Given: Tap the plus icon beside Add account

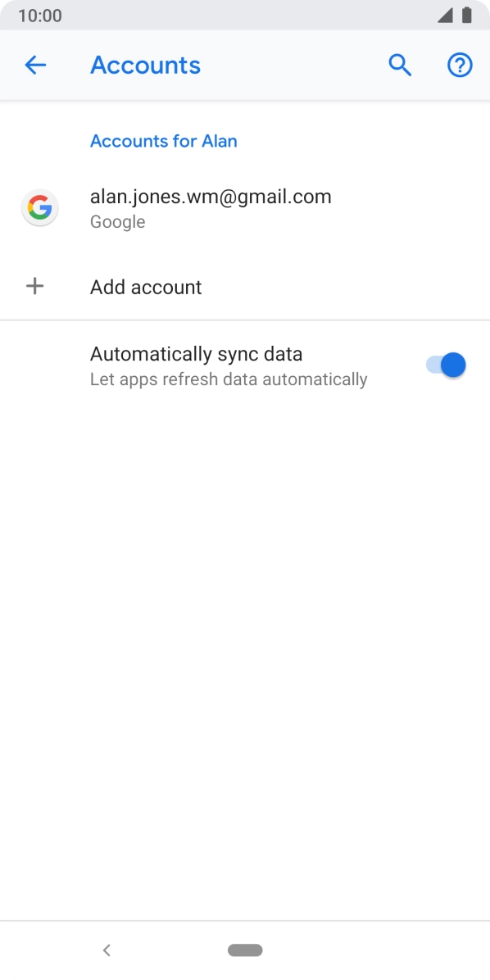Looking at the screenshot, I should point(35,287).
